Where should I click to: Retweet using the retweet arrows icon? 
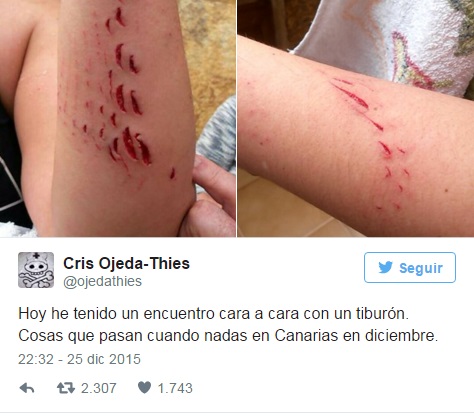[66, 388]
